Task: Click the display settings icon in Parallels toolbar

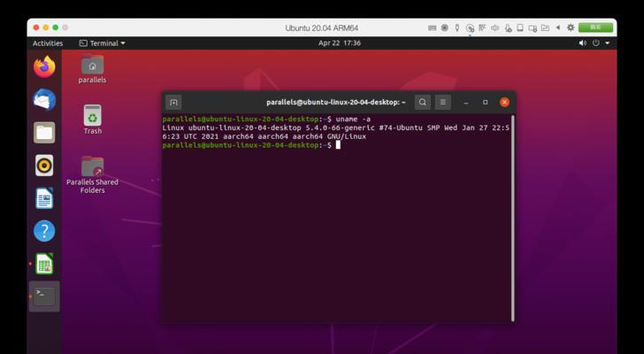Action: click(x=533, y=28)
